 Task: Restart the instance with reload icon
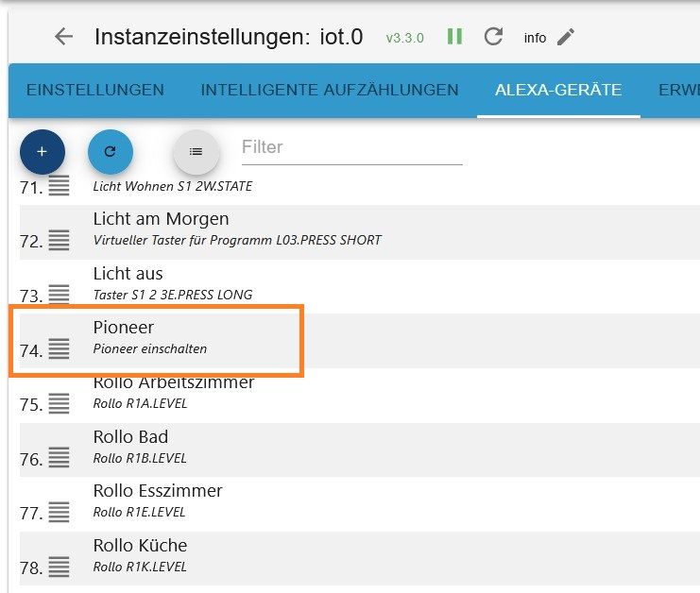(493, 37)
